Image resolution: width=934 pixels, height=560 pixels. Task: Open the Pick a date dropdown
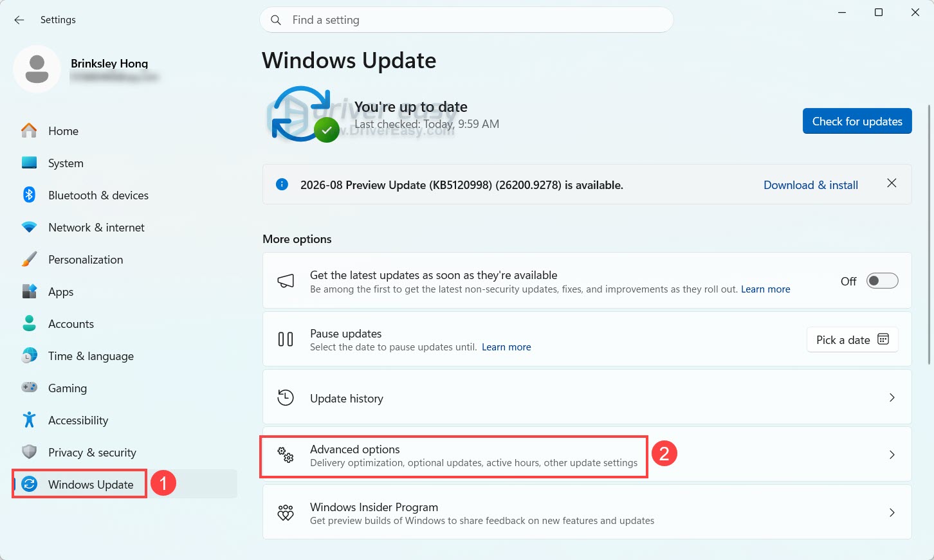[x=852, y=339]
